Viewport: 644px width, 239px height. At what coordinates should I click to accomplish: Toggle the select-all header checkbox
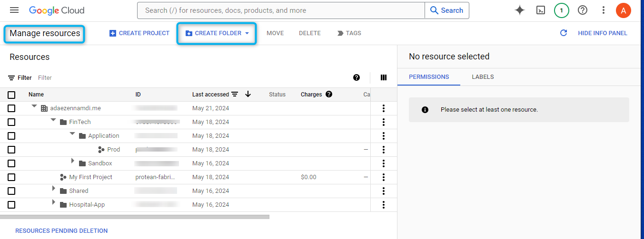click(x=11, y=95)
